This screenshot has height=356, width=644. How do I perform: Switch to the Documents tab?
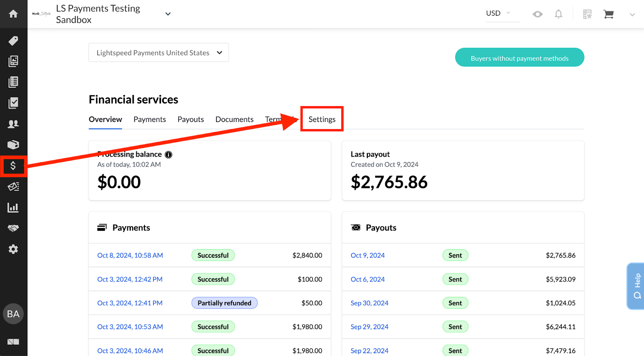(234, 120)
